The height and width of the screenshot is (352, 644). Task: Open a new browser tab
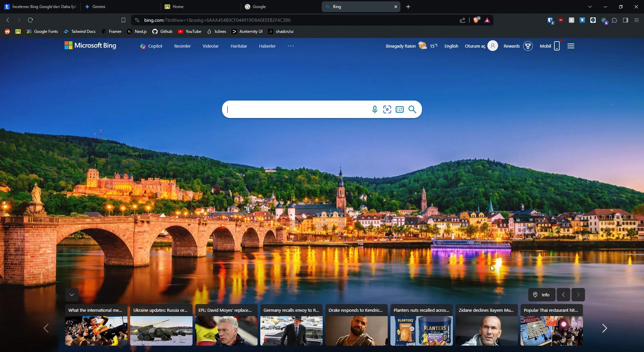[x=408, y=7]
